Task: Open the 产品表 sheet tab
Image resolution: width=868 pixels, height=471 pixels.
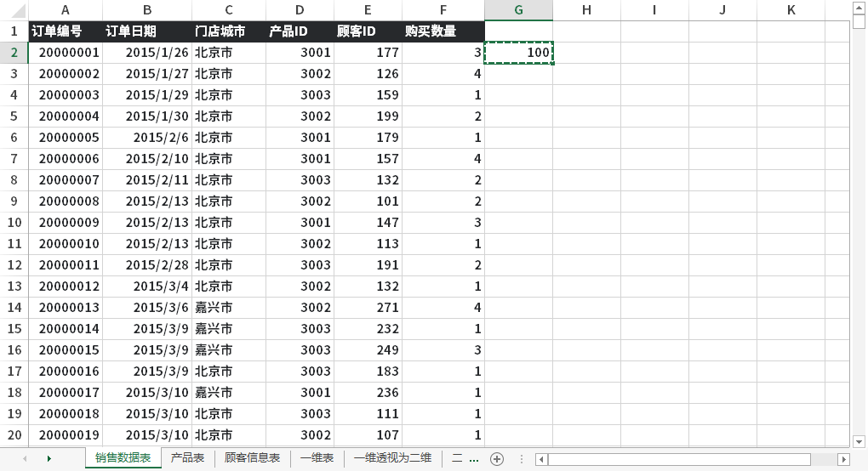Action: tap(188, 457)
